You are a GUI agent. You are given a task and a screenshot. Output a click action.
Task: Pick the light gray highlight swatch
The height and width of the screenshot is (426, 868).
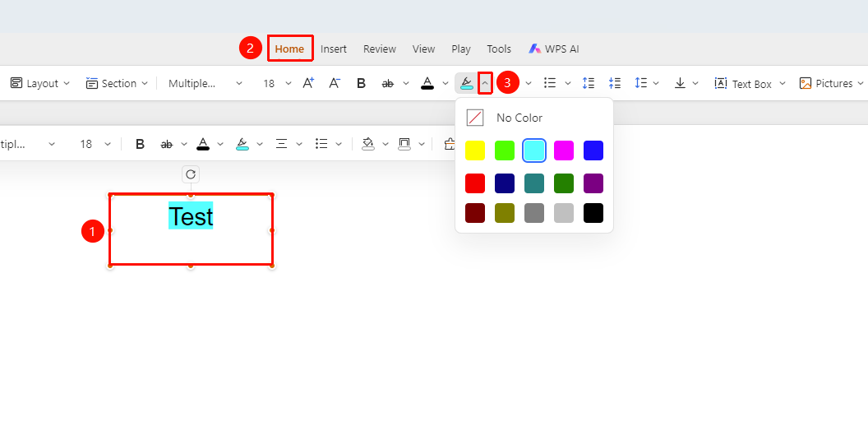564,213
